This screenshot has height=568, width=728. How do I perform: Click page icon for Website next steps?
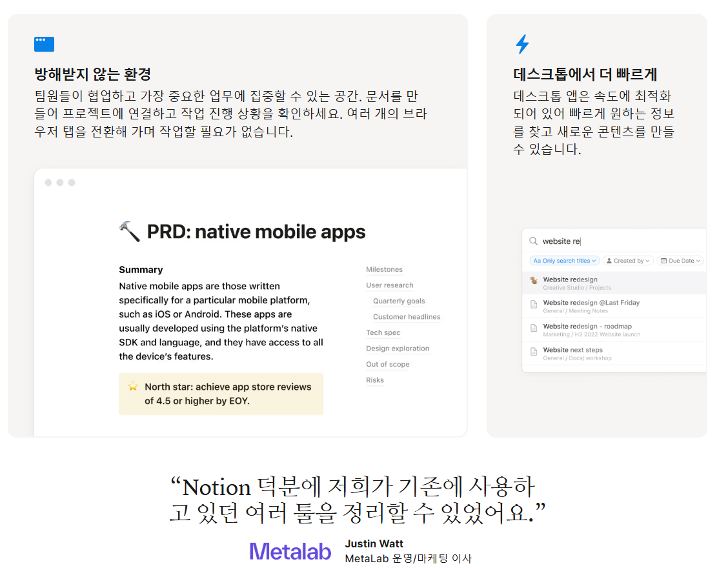pos(534,352)
